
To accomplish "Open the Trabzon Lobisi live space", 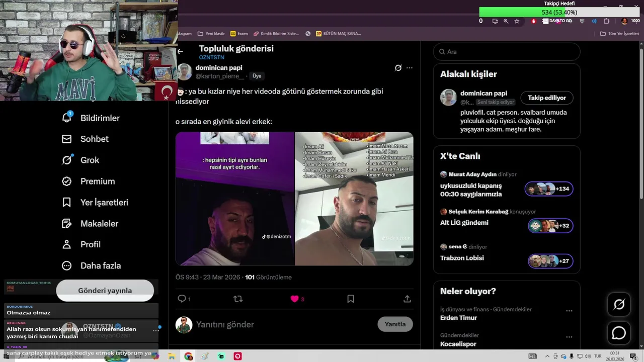I will point(462,258).
